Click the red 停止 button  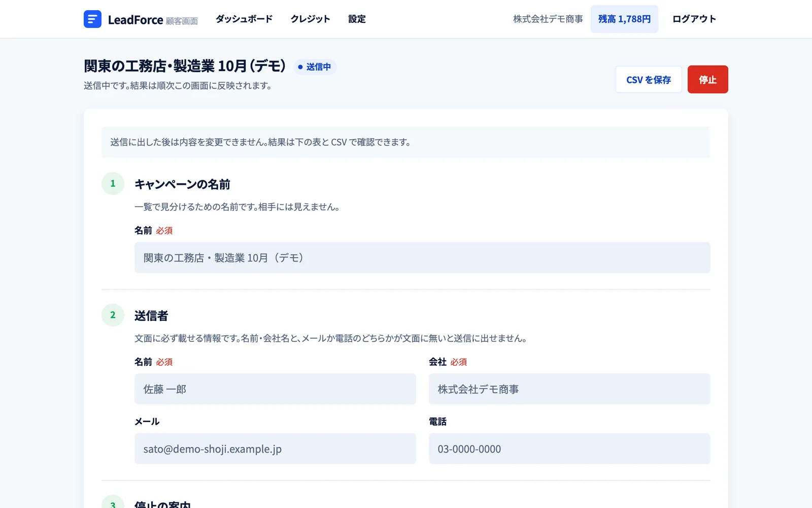point(707,80)
